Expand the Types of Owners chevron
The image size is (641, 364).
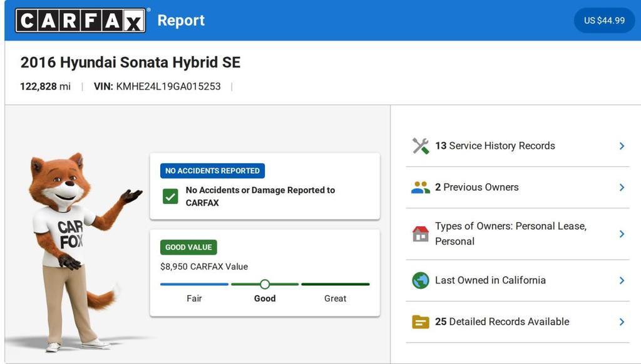[622, 234]
